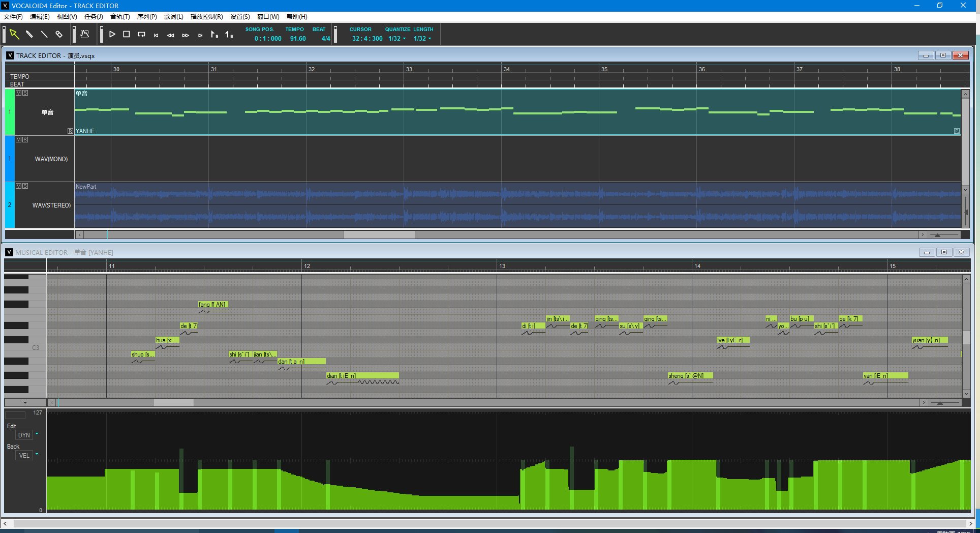Viewport: 980px width, 533px height.
Task: Mute the 单音 vocal track
Action: 19,93
